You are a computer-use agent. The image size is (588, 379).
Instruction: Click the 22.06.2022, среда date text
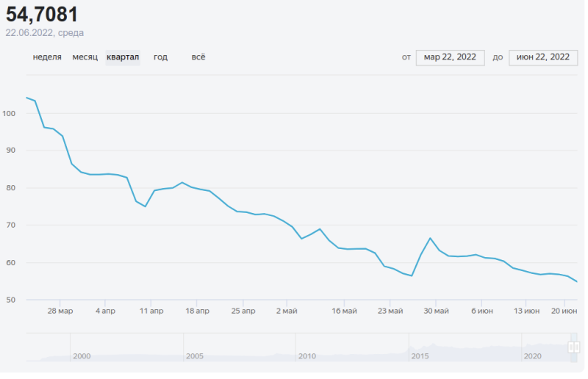click(45, 32)
